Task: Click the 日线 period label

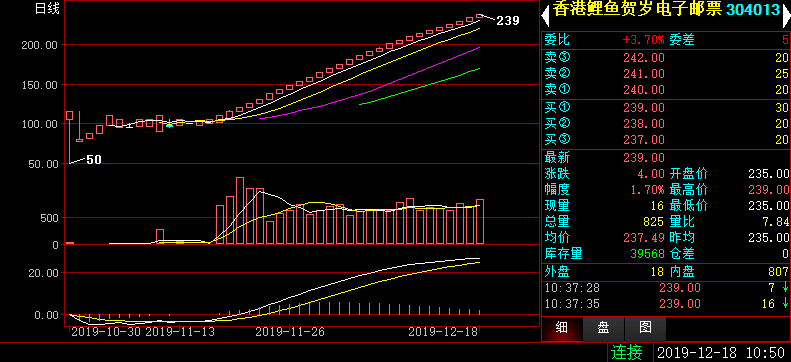Action: click(x=47, y=9)
